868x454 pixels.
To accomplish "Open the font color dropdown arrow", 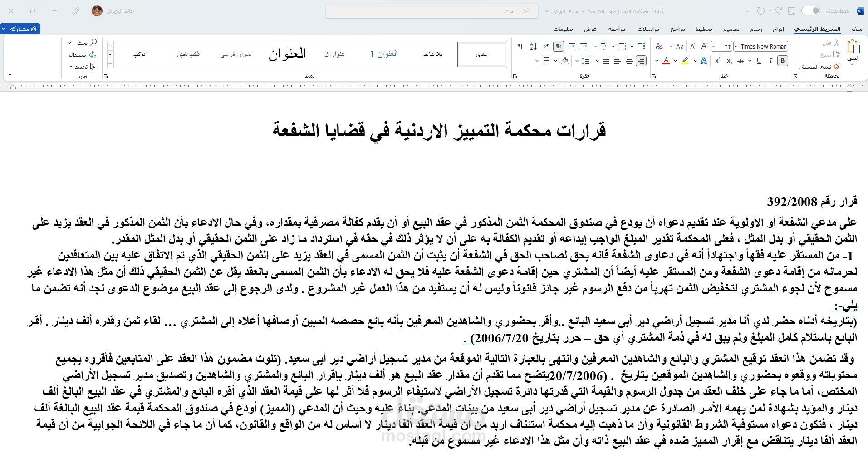I will pos(657,61).
